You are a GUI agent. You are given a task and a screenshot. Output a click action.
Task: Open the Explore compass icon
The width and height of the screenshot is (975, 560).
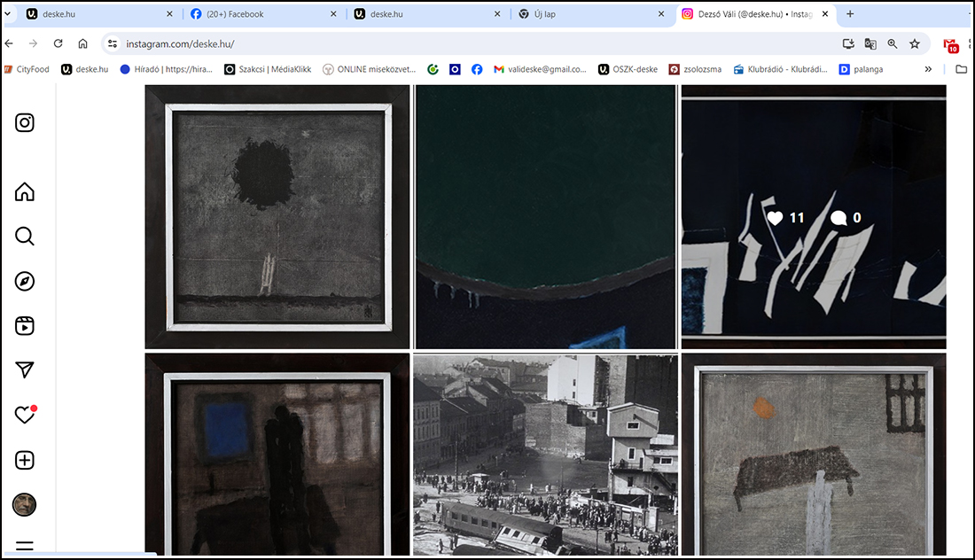pos(25,281)
